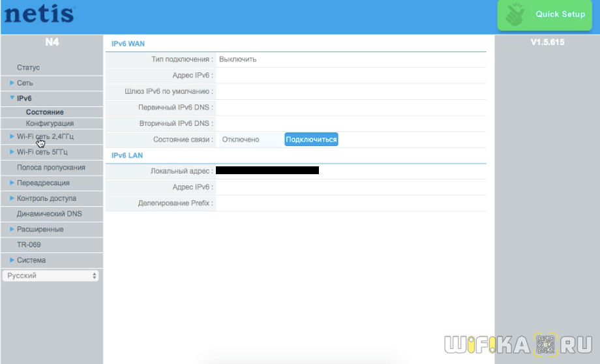
Task: Open IPv6 Конфигурация page
Action: pos(50,123)
